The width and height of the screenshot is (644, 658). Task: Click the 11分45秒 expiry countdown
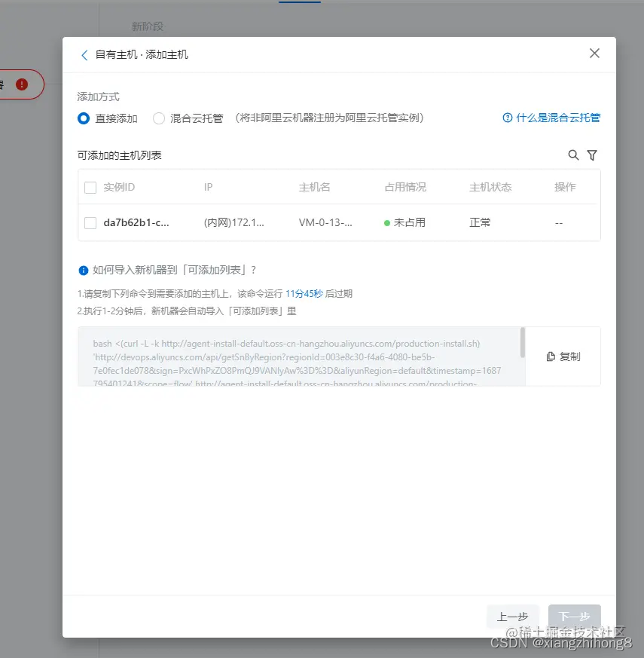[x=304, y=294]
